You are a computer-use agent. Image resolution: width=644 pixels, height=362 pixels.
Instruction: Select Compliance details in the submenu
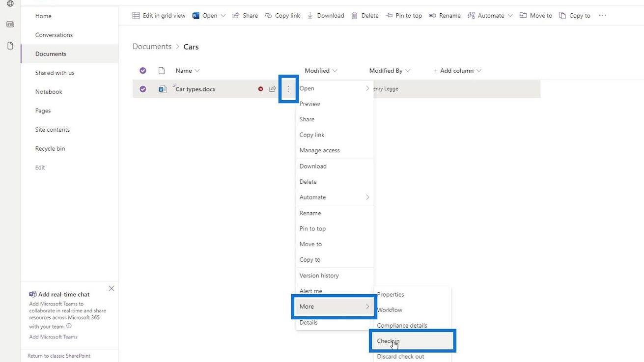click(412, 326)
